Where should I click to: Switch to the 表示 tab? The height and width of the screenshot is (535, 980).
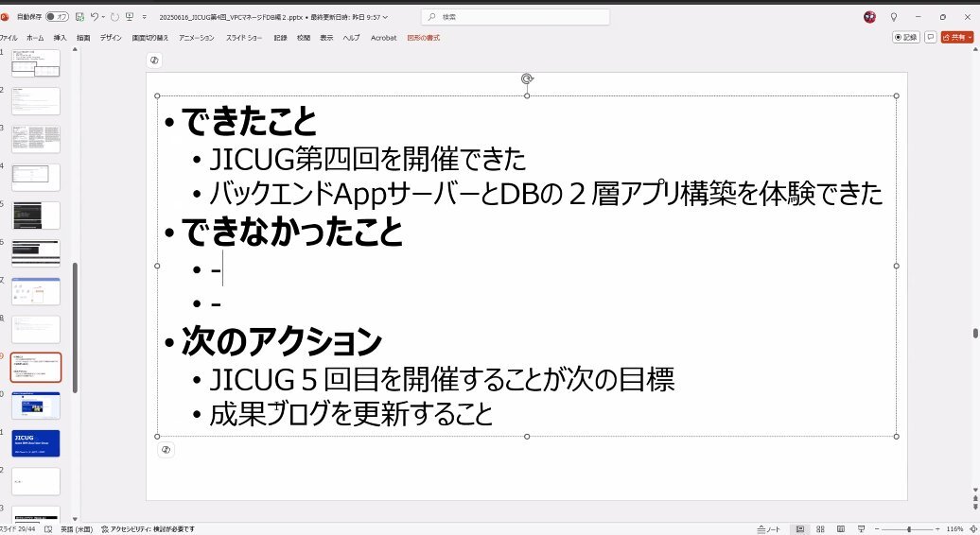[x=327, y=38]
